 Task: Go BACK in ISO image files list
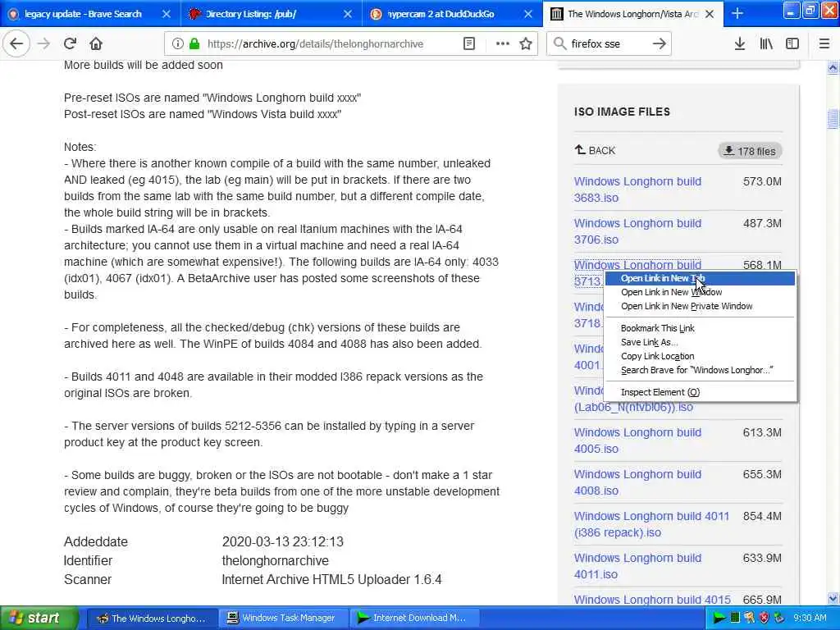click(x=596, y=151)
